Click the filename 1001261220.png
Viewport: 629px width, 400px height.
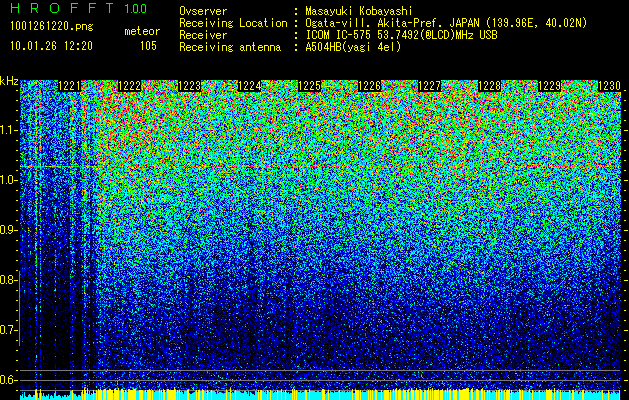[52, 26]
